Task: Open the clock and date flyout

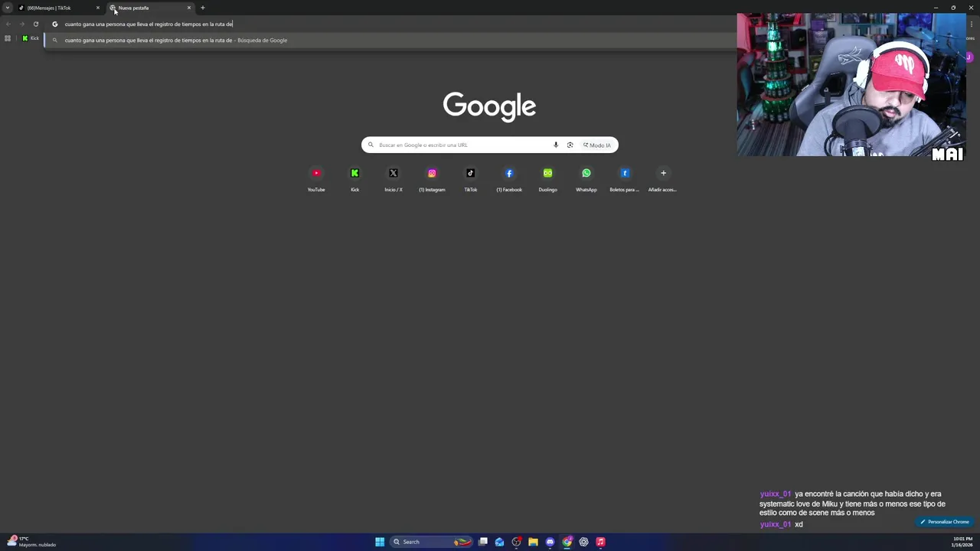Action: [x=962, y=542]
